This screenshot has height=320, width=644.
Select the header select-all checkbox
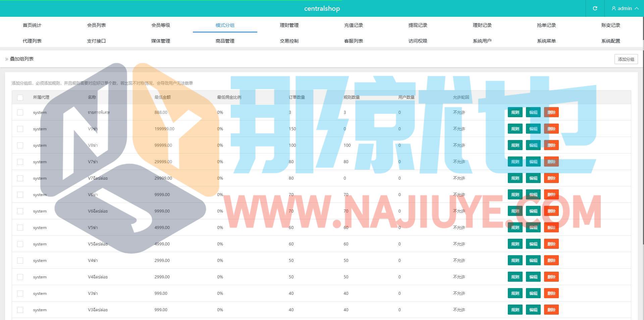(x=20, y=97)
